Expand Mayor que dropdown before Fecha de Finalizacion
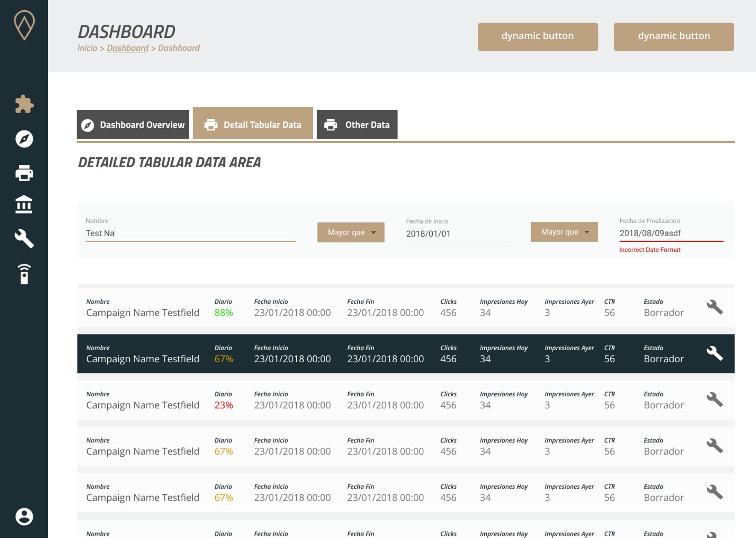The width and height of the screenshot is (756, 538). pyautogui.click(x=564, y=232)
